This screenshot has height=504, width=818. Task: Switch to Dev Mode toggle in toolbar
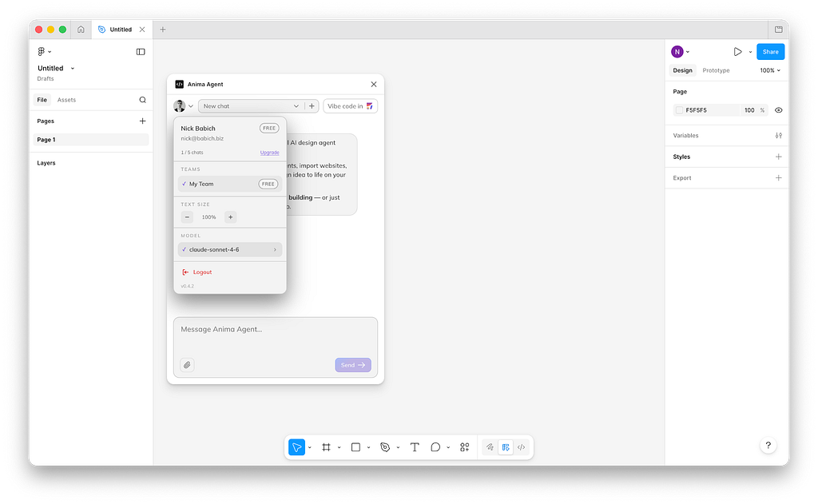click(521, 447)
